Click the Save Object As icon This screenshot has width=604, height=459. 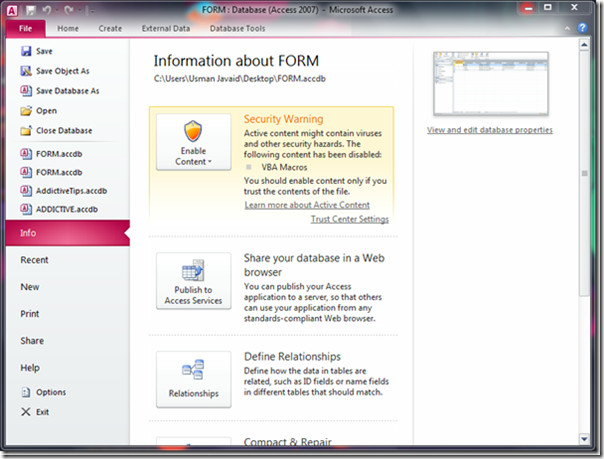[x=26, y=71]
